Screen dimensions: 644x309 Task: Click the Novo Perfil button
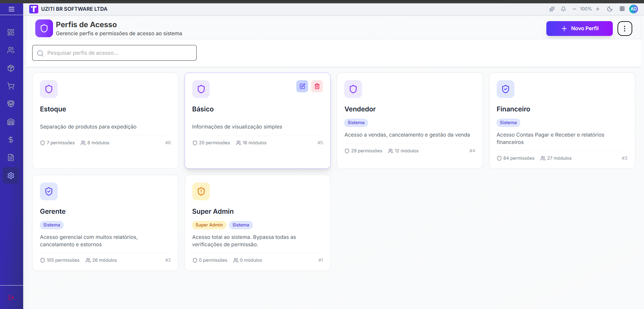[580, 29]
